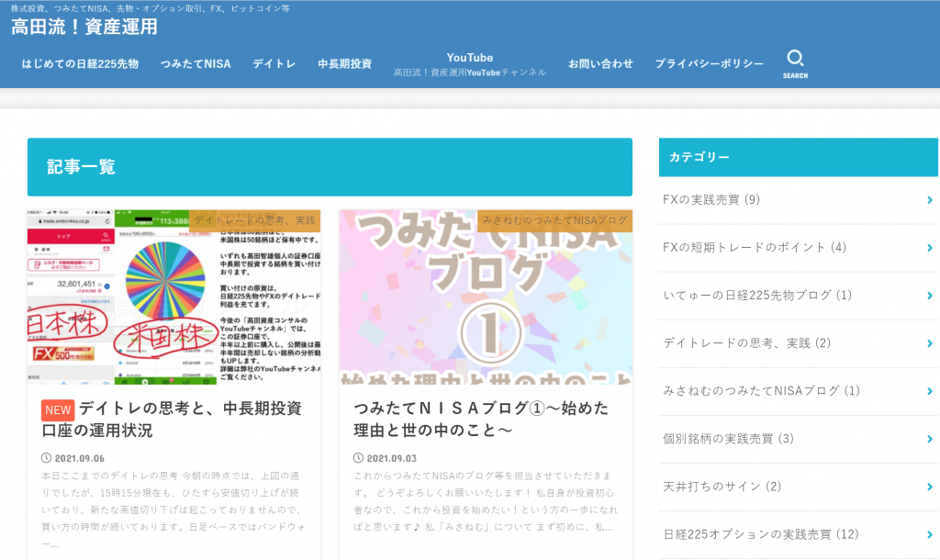The width and height of the screenshot is (940, 560).
Task: Open 中長期投資 menu item
Action: tap(345, 63)
